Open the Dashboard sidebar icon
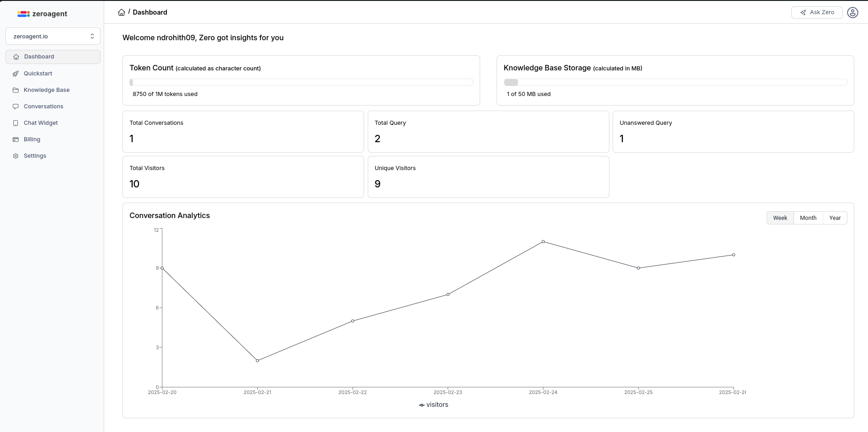Image resolution: width=868 pixels, height=432 pixels. pyautogui.click(x=16, y=57)
